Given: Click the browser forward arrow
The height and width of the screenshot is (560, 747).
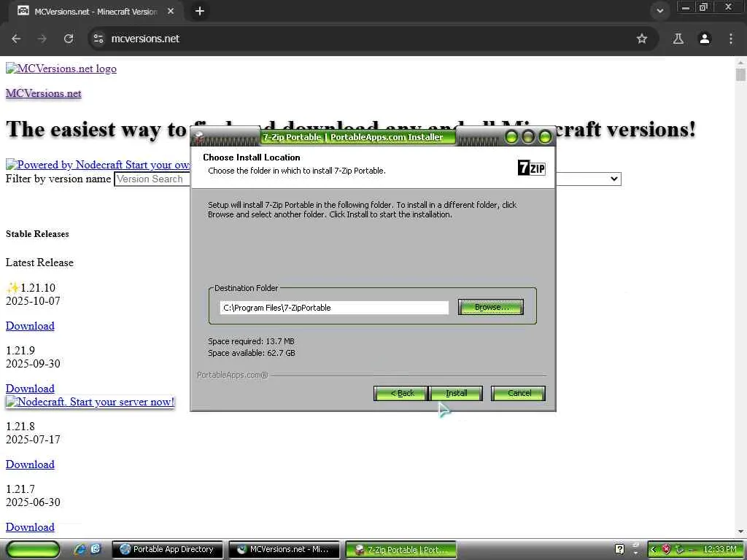Looking at the screenshot, I should tap(42, 39).
